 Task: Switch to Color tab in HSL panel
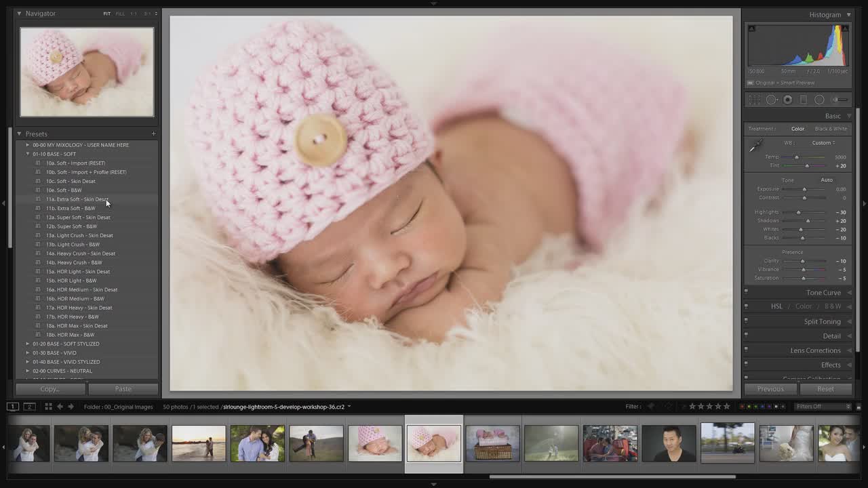pyautogui.click(x=804, y=306)
